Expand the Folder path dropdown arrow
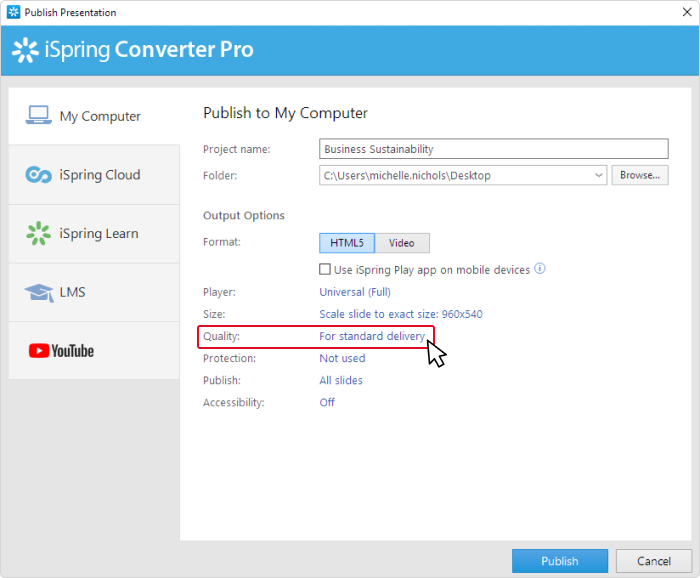 coord(599,175)
